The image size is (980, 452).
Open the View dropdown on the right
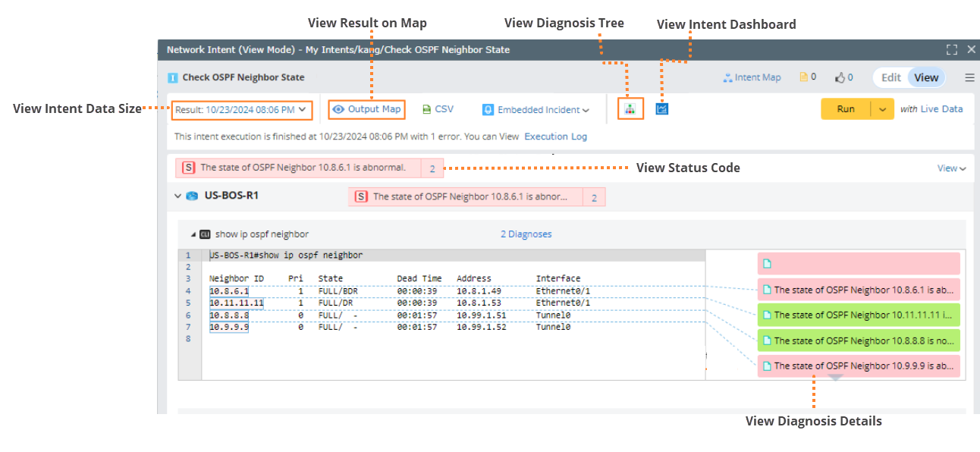coord(952,168)
